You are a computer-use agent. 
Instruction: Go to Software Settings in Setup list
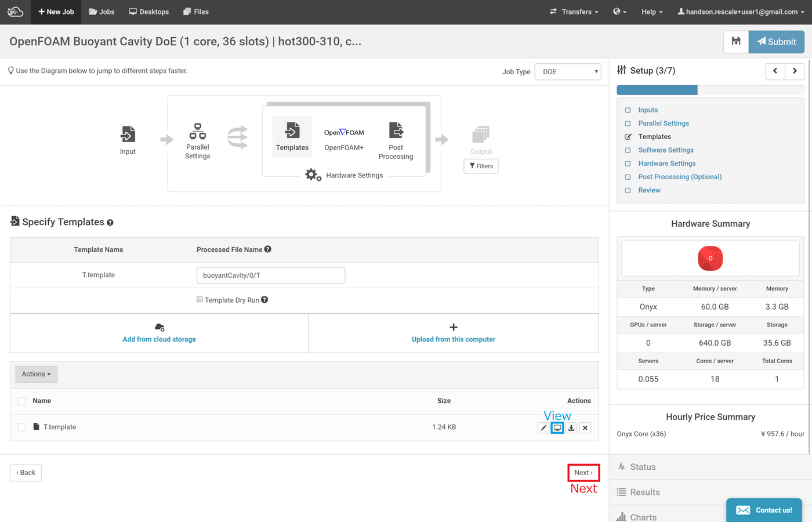[x=666, y=150]
